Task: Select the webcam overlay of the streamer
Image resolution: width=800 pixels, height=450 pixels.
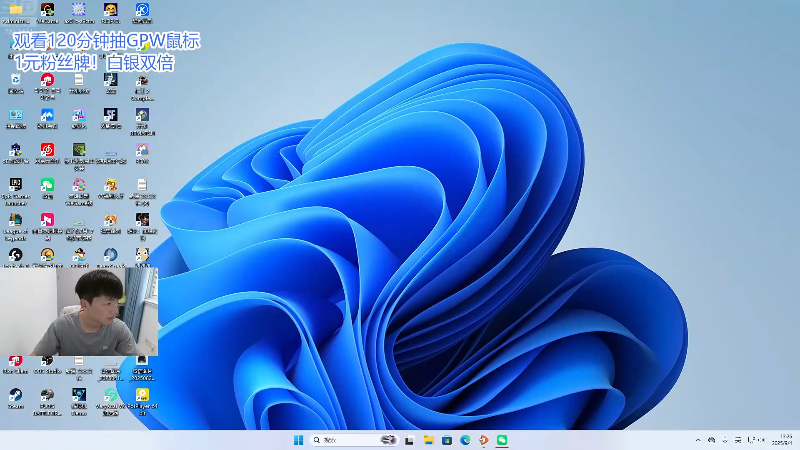Action: click(x=79, y=311)
